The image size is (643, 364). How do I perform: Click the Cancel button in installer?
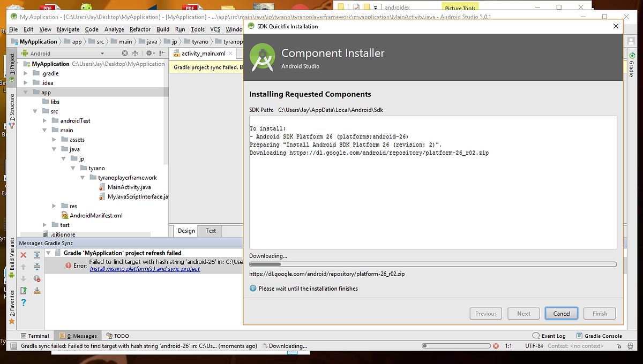(x=562, y=314)
